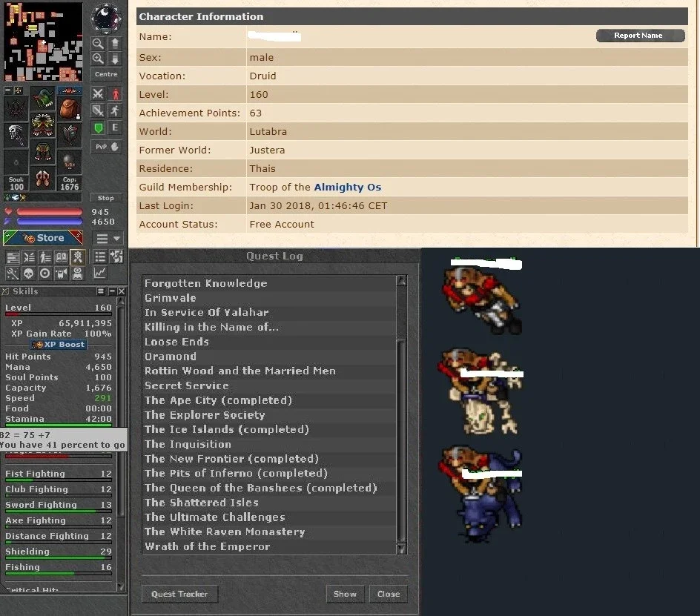
Task: Click Show in the Quest Log
Action: pos(345,594)
